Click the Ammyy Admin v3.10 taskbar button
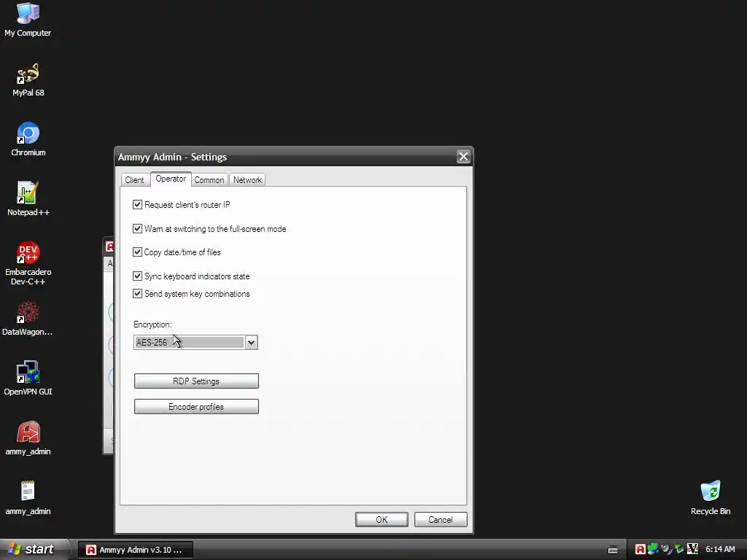Viewport: 747px width, 560px height. point(136,550)
